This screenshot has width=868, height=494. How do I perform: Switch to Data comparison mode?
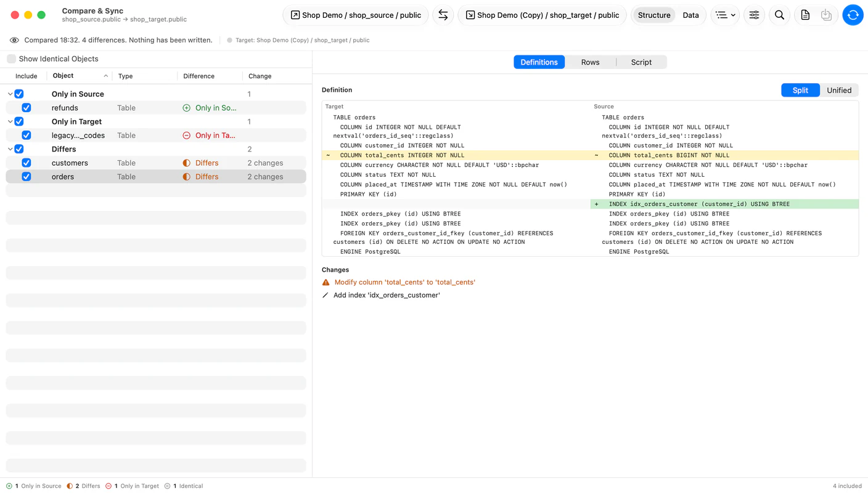(x=690, y=15)
